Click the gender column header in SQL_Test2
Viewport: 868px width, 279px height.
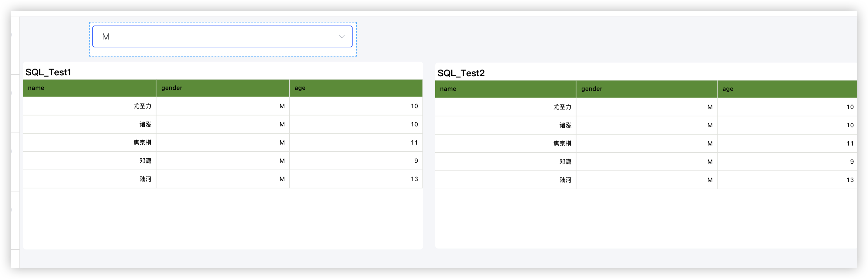646,89
